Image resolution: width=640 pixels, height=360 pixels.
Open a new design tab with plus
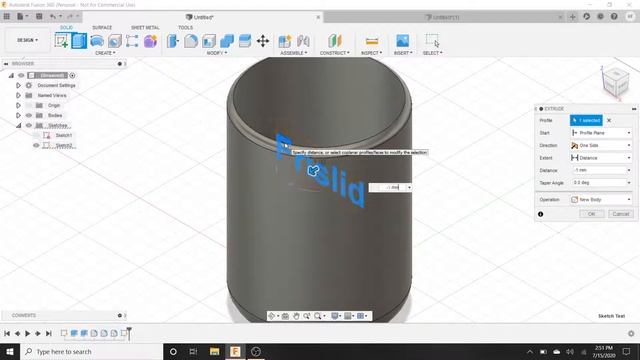(x=573, y=17)
